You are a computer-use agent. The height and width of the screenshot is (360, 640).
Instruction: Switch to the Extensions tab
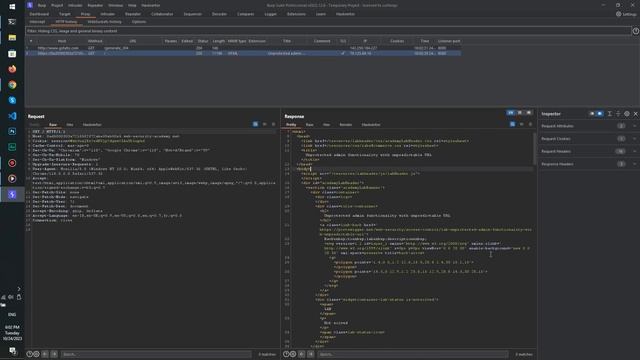click(296, 14)
